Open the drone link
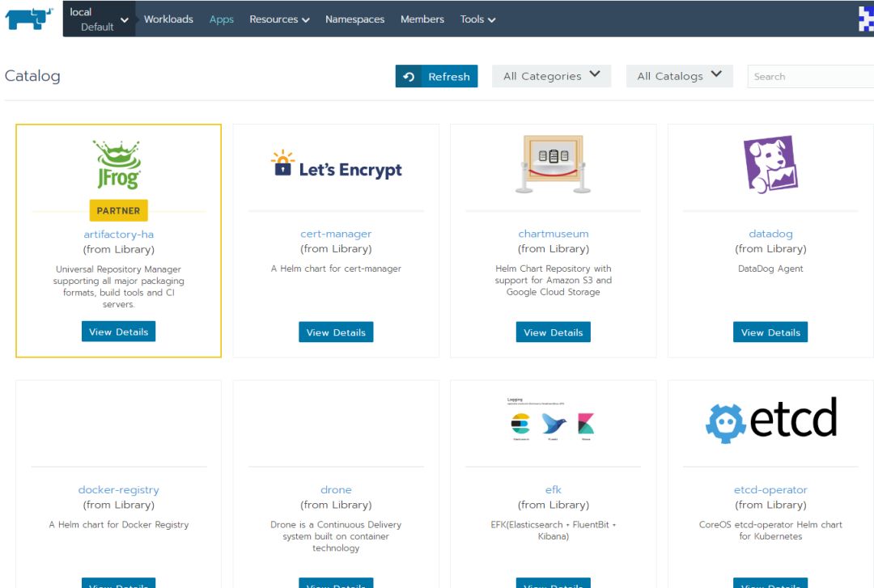Image resolution: width=874 pixels, height=588 pixels. coord(336,489)
